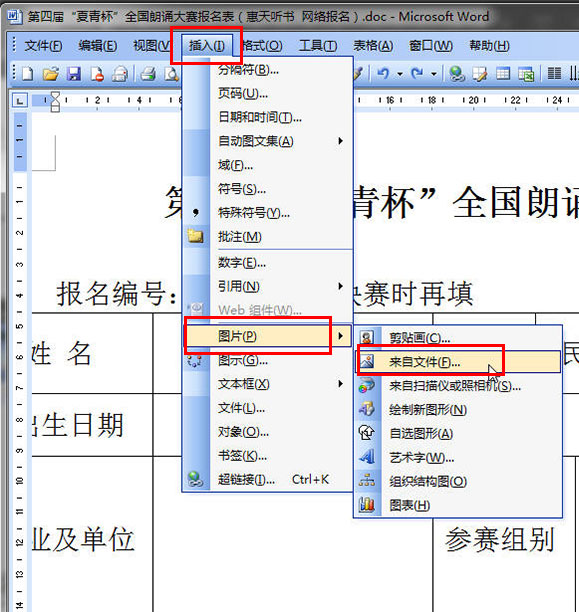Open the Redo history dropdown arrow
The image size is (579, 612).
coord(434,73)
